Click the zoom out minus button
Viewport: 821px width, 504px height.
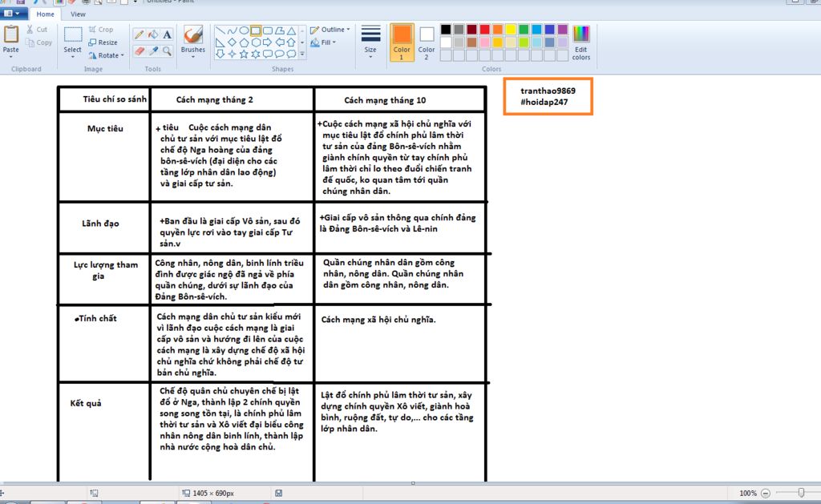click(x=766, y=493)
